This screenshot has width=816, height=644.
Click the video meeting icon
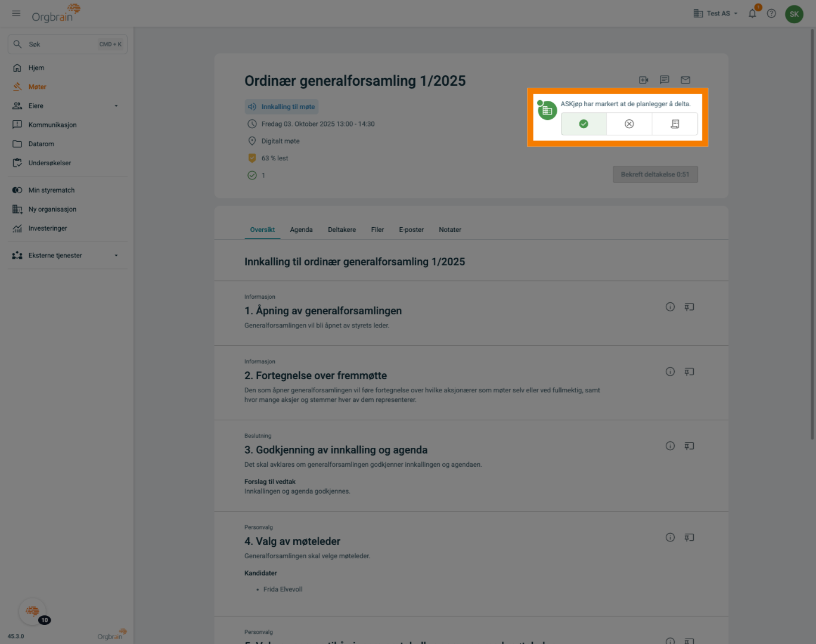643,80
